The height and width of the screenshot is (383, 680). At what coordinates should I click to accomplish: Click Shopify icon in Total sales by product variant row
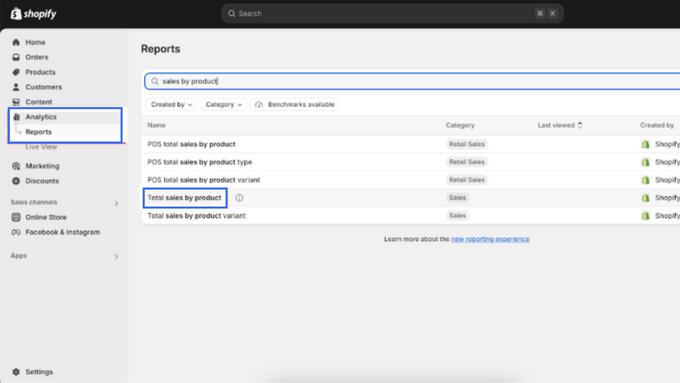pyautogui.click(x=646, y=216)
